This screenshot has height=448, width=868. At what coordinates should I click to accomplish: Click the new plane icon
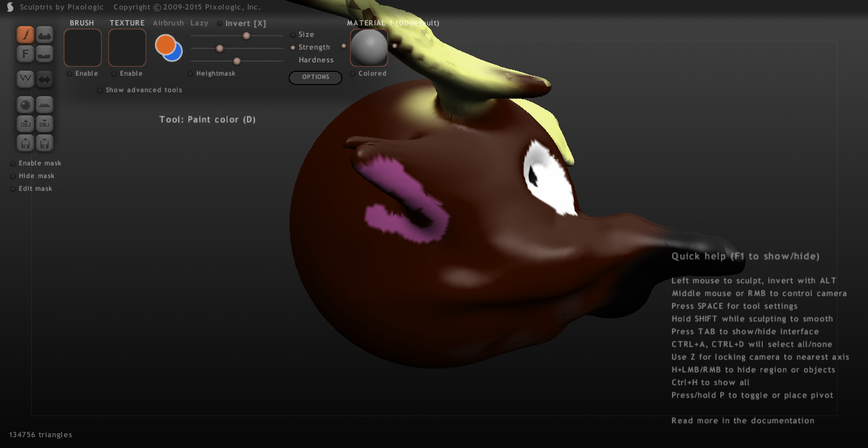[x=45, y=104]
